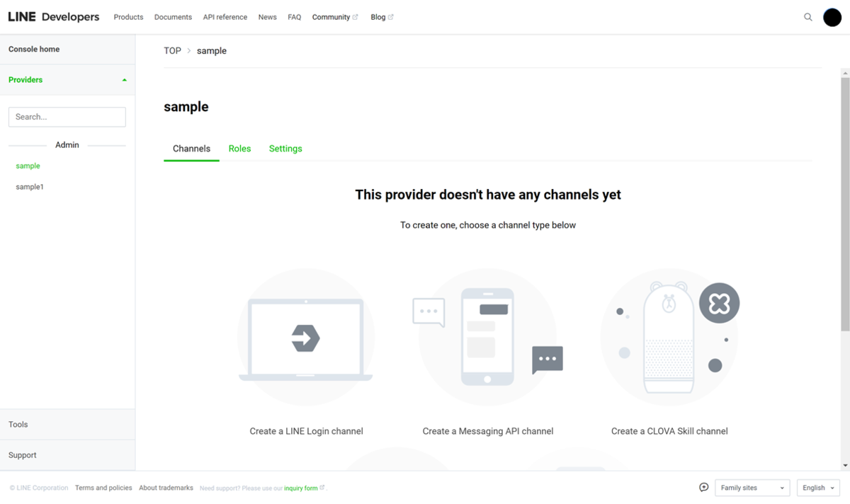Click the LINE Login laptop illustration
Viewport: 850px width, 504px height.
[306, 338]
